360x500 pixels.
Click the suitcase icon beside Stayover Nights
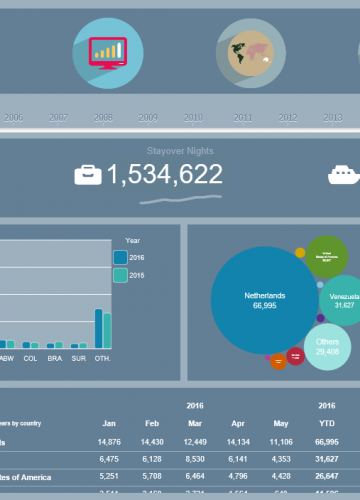(x=88, y=175)
